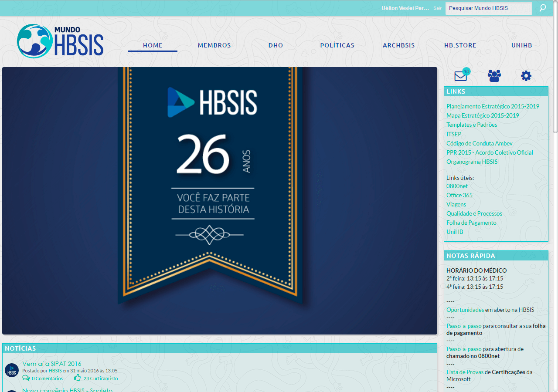Click the HBSIS 26 anos banner image

click(220, 201)
